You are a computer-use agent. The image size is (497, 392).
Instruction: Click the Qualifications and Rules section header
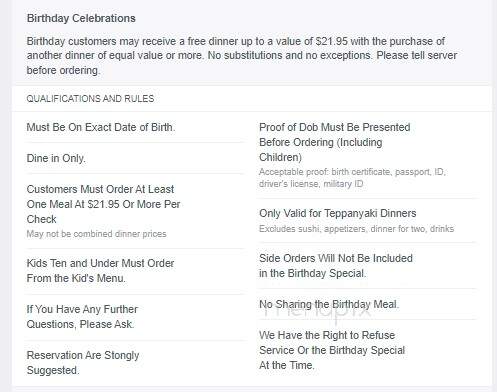coord(90,99)
